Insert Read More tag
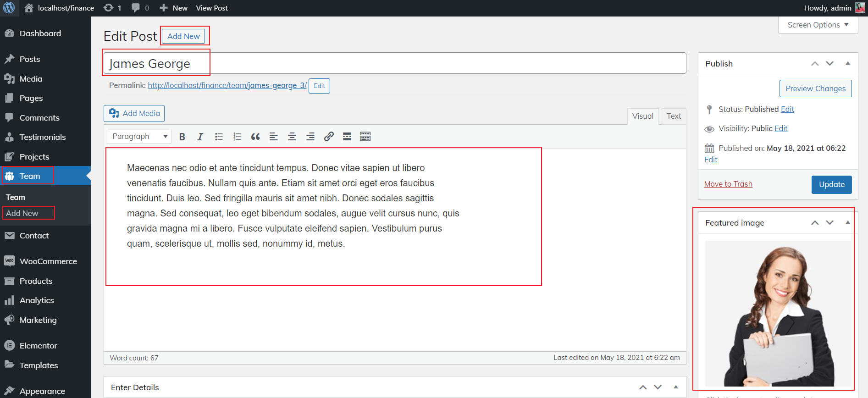Screen dimensions: 868x398 pos(347,137)
